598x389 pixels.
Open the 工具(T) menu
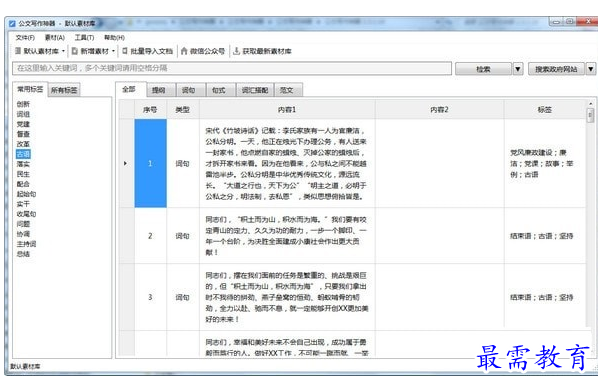(84, 37)
